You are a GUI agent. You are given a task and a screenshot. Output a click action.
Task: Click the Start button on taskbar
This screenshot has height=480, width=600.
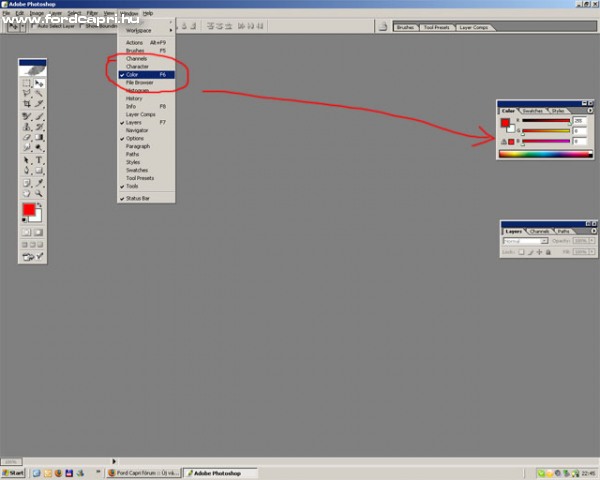[13, 473]
